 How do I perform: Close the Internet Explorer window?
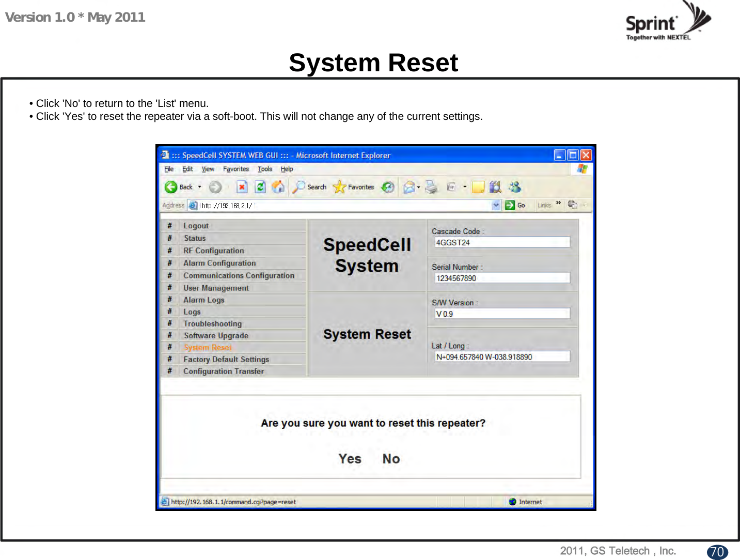tap(586, 155)
